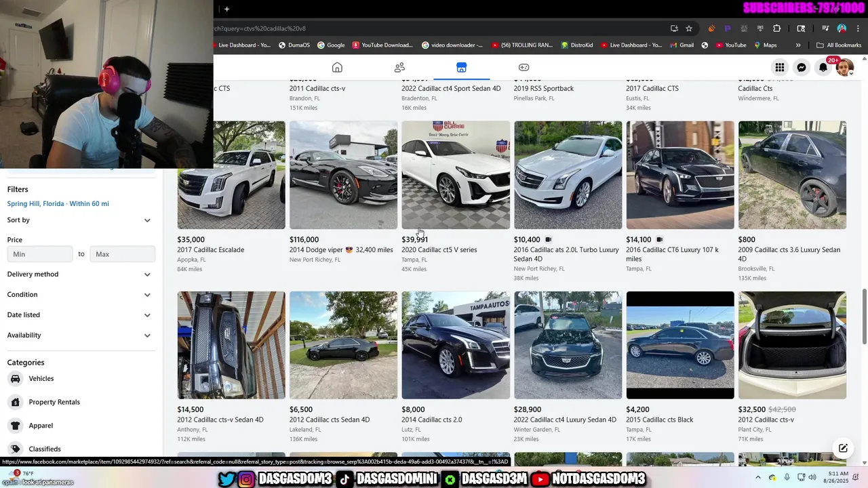Image resolution: width=868 pixels, height=488 pixels.
Task: Open the Facebook Home tab icon
Action: (x=337, y=67)
